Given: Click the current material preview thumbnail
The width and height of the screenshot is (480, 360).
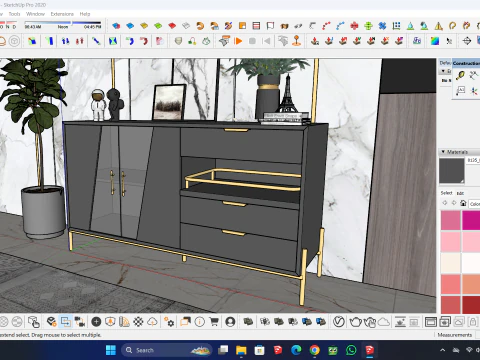Looking at the screenshot, I should [452, 171].
